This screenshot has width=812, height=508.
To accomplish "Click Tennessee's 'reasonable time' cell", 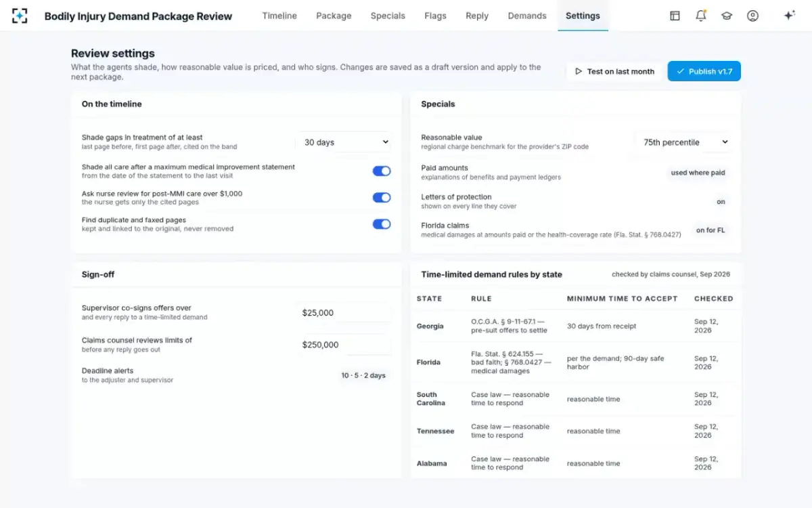I will [593, 431].
